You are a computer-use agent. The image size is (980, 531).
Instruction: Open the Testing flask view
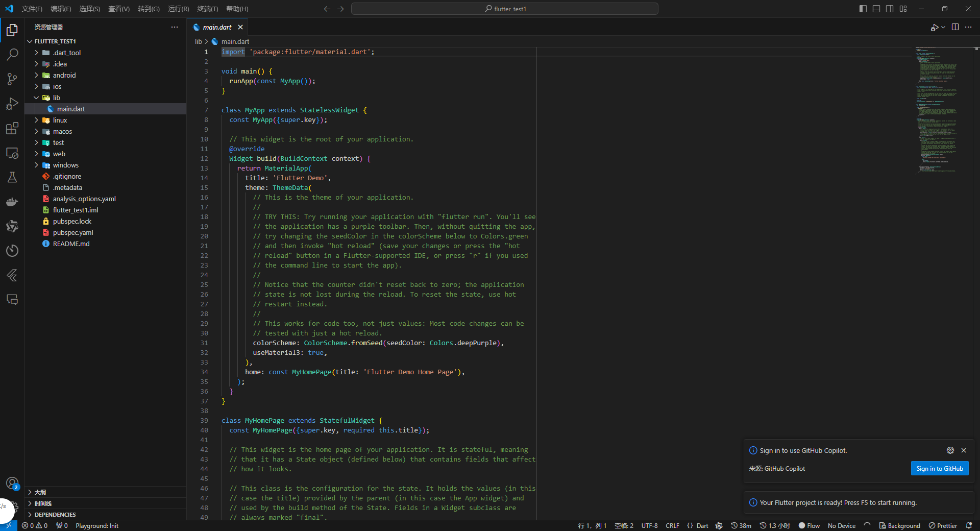12,177
